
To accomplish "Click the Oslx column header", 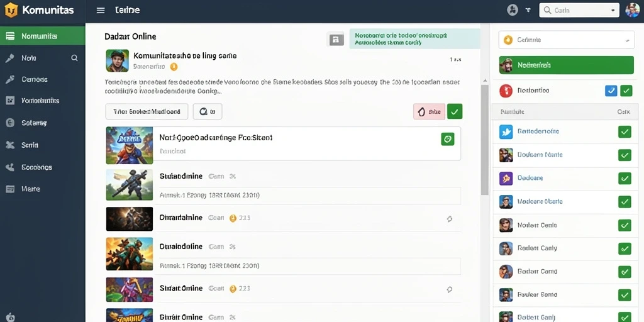I will [625, 112].
